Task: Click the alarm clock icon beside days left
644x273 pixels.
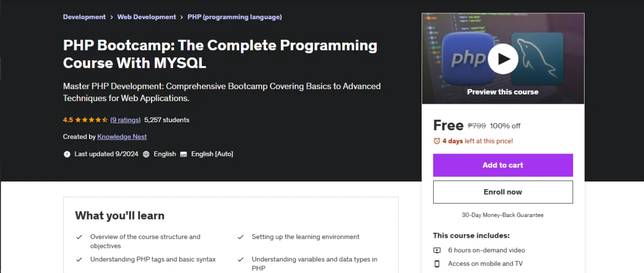Action: tap(437, 141)
